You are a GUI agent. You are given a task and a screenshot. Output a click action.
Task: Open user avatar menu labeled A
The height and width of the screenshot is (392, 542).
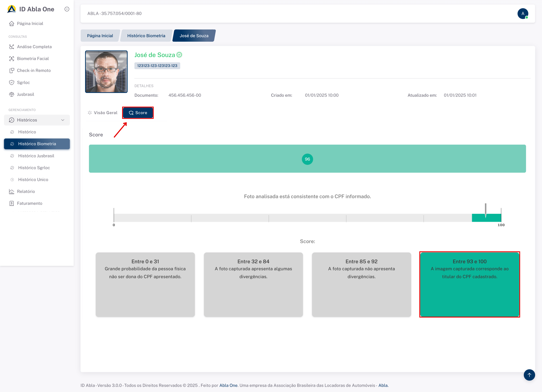point(523,14)
